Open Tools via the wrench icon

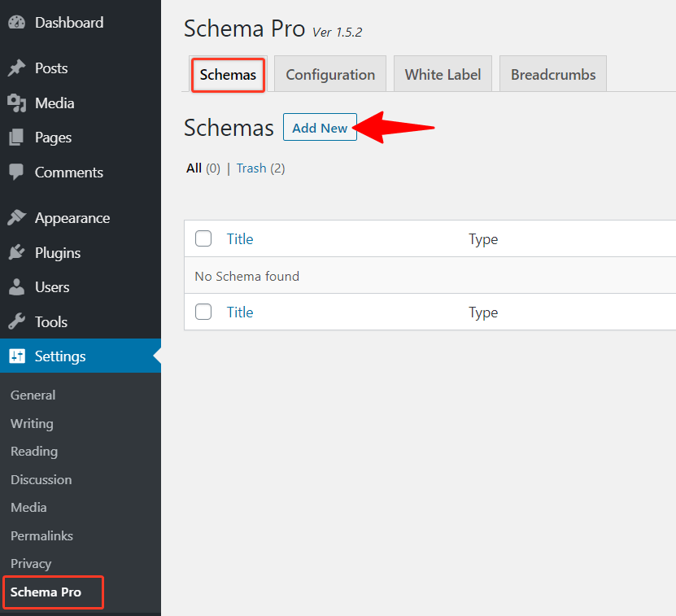pos(18,321)
